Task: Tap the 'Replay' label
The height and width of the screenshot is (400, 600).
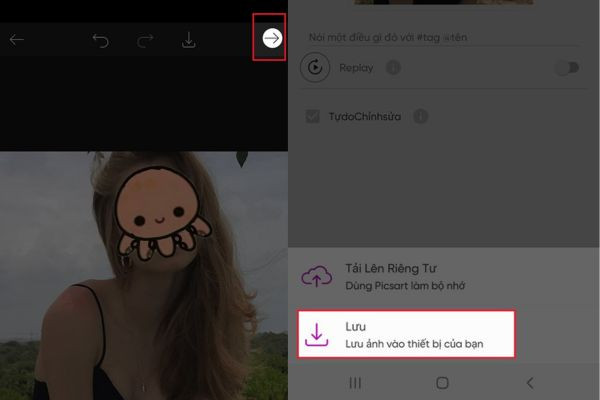Action: coord(356,68)
